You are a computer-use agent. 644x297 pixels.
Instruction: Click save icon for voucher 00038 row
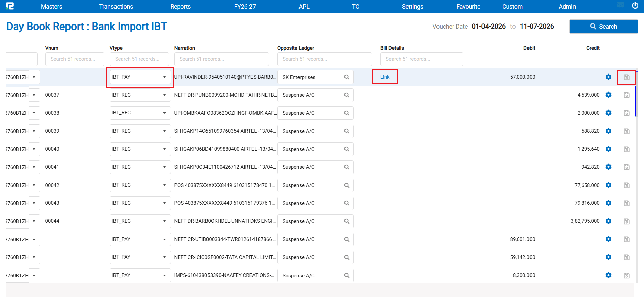pyautogui.click(x=627, y=113)
